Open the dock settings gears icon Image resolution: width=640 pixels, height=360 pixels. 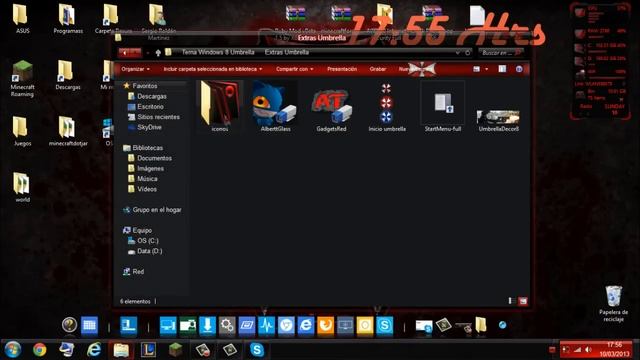(x=227, y=325)
